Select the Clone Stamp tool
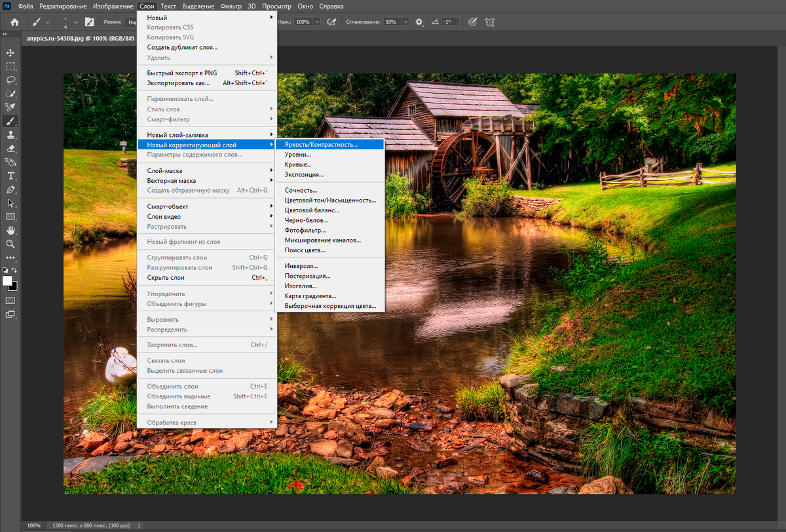Viewport: 786px width, 532px height. click(x=10, y=135)
